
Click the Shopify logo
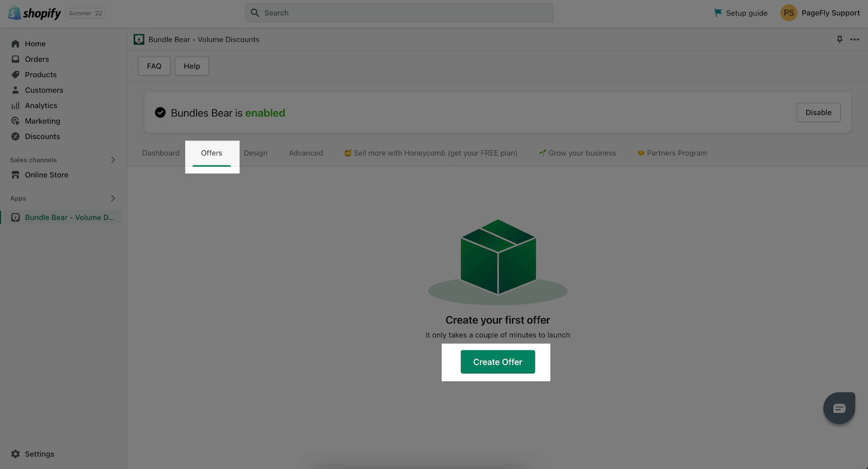pos(34,13)
